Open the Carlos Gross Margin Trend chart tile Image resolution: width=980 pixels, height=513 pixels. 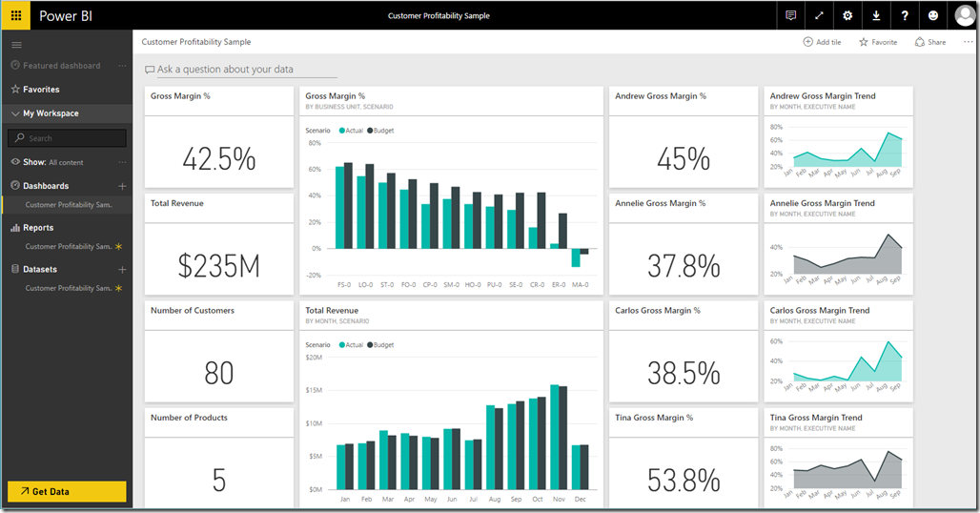838,351
